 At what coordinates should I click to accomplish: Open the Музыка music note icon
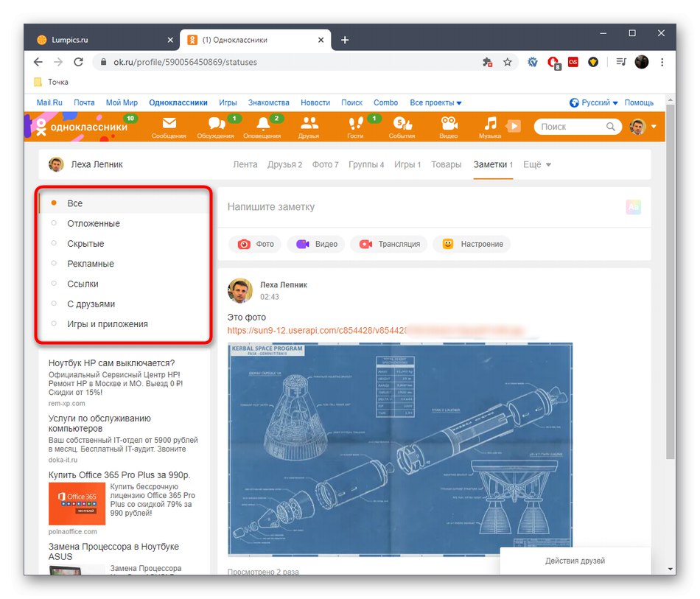coord(490,127)
